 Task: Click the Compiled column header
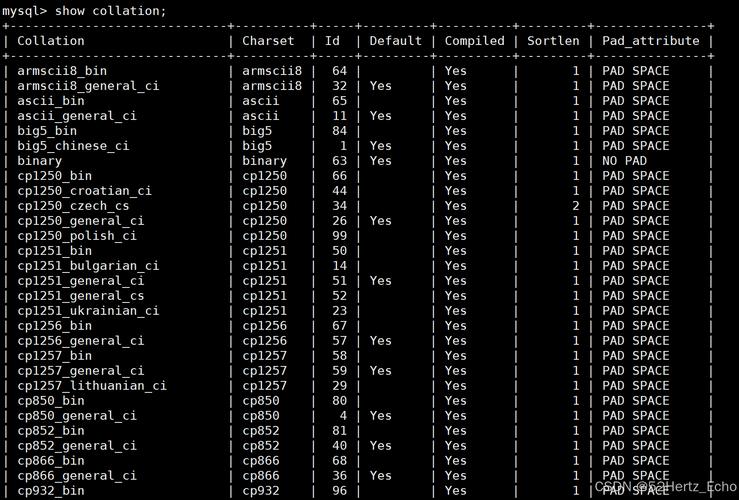pyautogui.click(x=474, y=41)
